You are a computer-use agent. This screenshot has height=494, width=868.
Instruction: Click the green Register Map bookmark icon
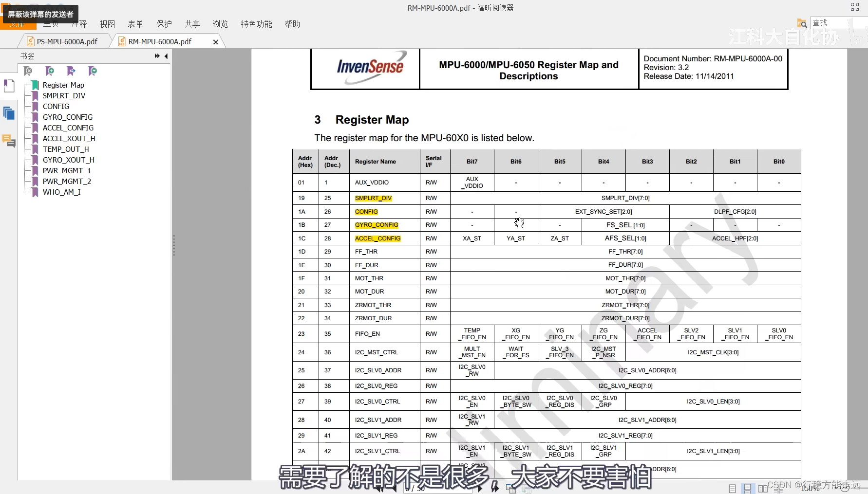pos(35,85)
